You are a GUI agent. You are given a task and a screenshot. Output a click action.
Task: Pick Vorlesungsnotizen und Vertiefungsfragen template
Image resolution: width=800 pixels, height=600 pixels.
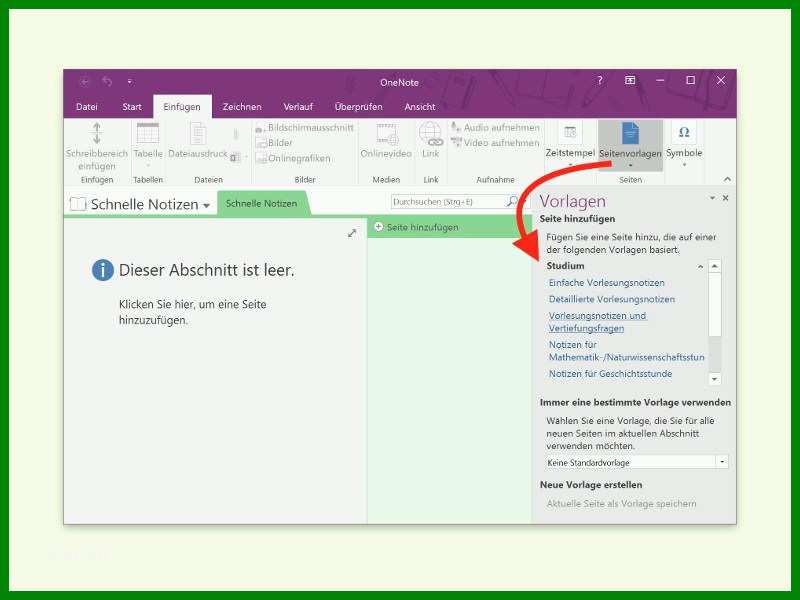(597, 322)
